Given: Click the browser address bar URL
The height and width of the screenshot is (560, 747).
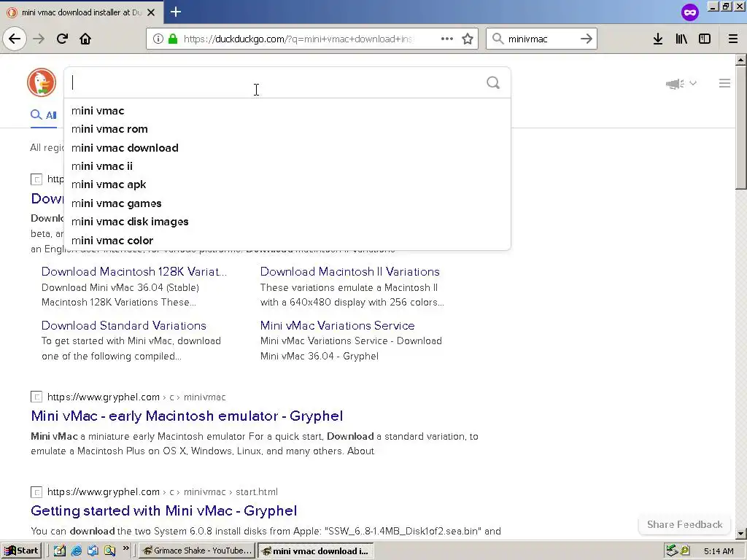Looking at the screenshot, I should (x=298, y=39).
